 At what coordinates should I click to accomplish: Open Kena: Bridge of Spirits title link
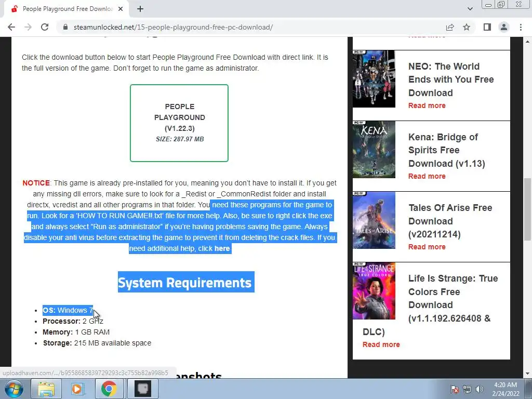(446, 150)
